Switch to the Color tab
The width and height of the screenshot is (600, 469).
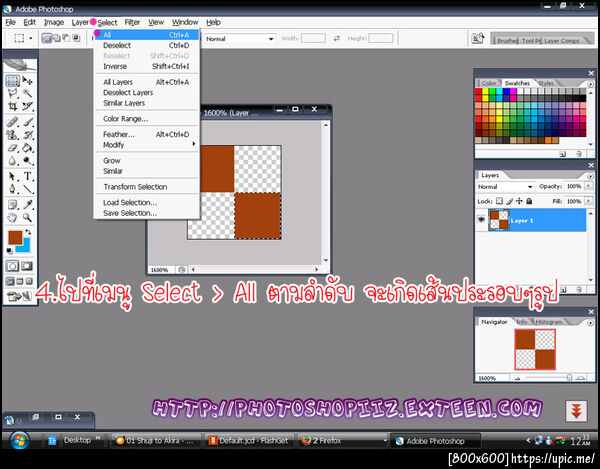(489, 83)
